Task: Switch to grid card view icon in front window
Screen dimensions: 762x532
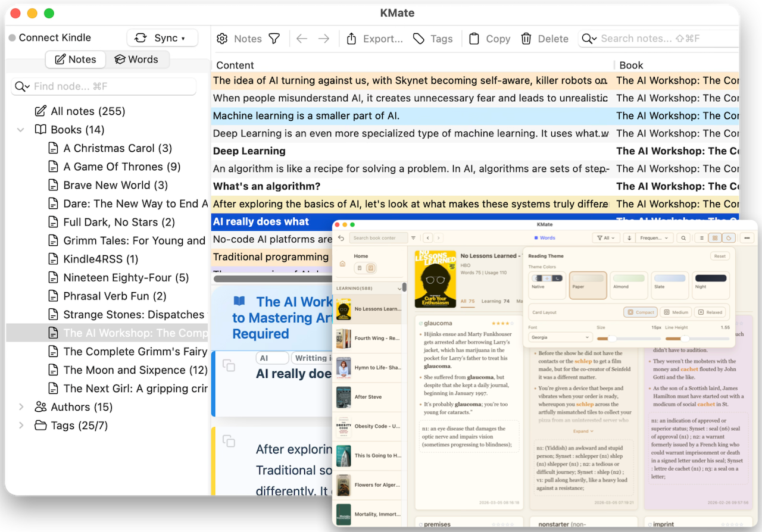Action: (715, 238)
